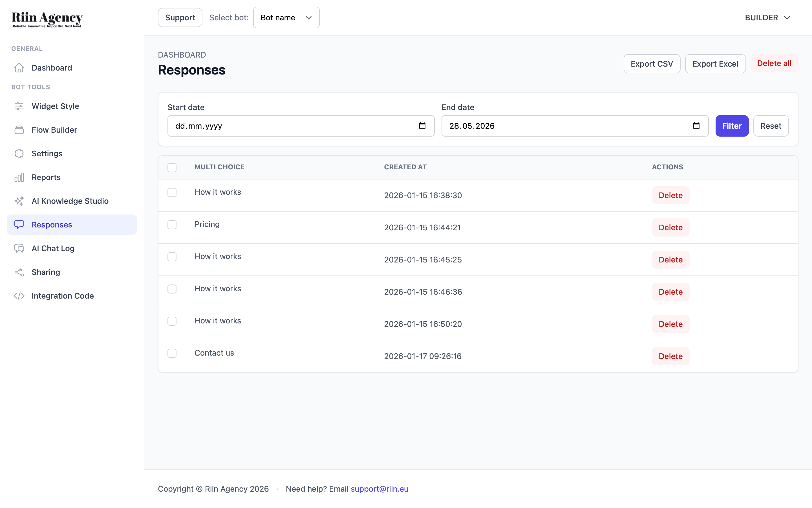The height and width of the screenshot is (508, 812).
Task: Check the Contact us row checkbox
Action: pyautogui.click(x=172, y=353)
